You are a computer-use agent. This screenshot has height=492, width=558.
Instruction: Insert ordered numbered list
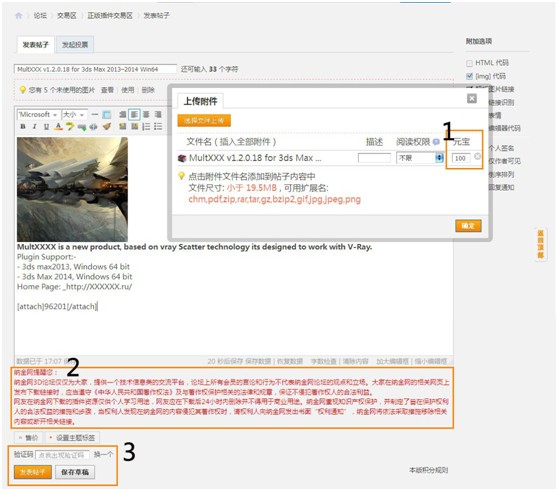coord(146,126)
